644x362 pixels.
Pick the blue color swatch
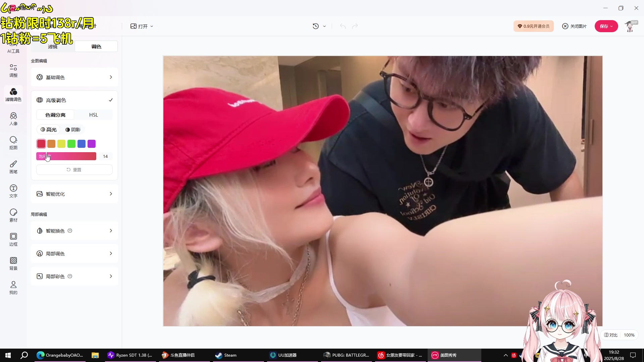click(x=82, y=144)
